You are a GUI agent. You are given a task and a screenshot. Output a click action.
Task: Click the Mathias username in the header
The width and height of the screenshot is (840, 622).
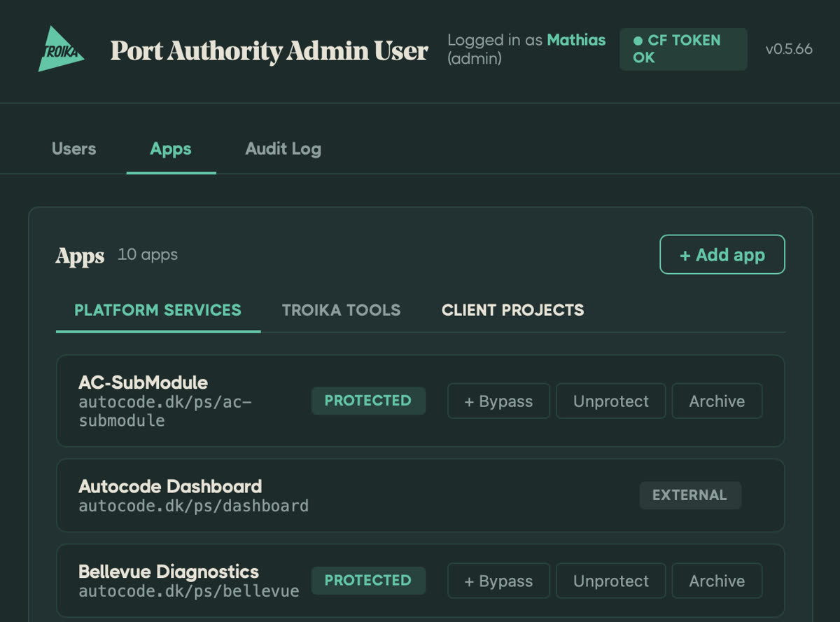[576, 40]
